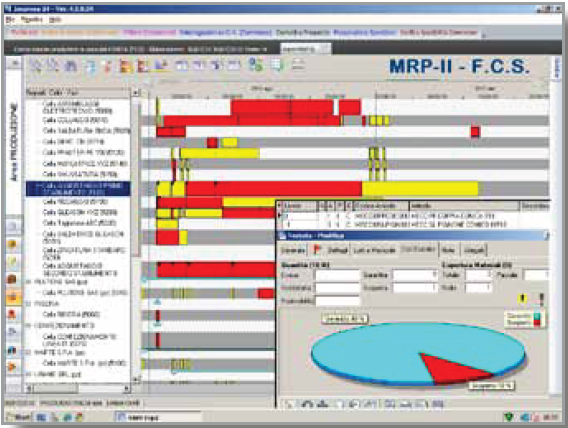
Task: Click the green note icon in the toolbar
Action: (x=277, y=65)
